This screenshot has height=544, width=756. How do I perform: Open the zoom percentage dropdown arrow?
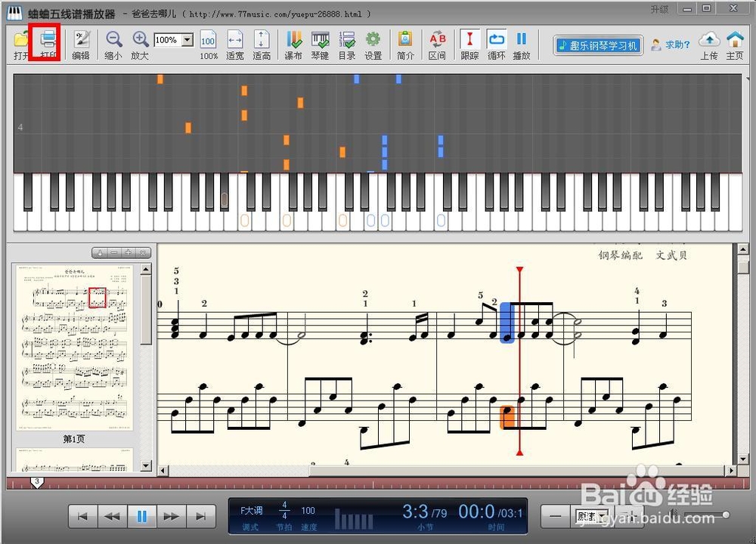point(187,40)
